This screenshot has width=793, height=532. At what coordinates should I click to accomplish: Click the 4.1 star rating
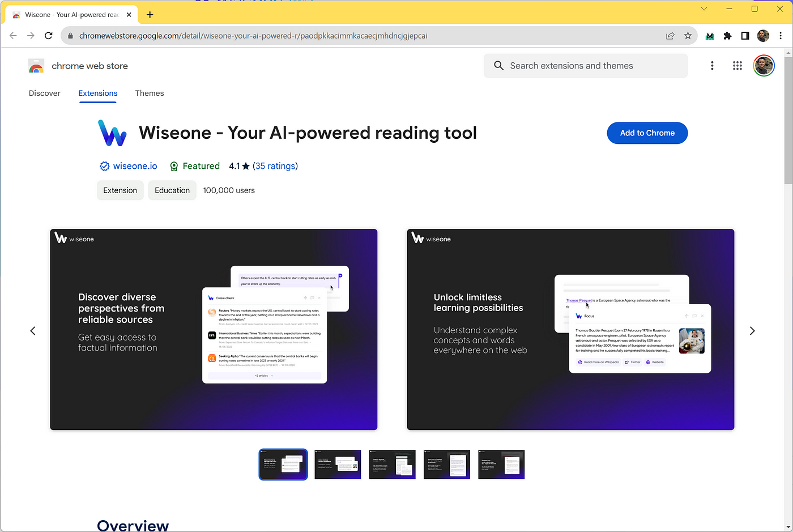tap(239, 166)
